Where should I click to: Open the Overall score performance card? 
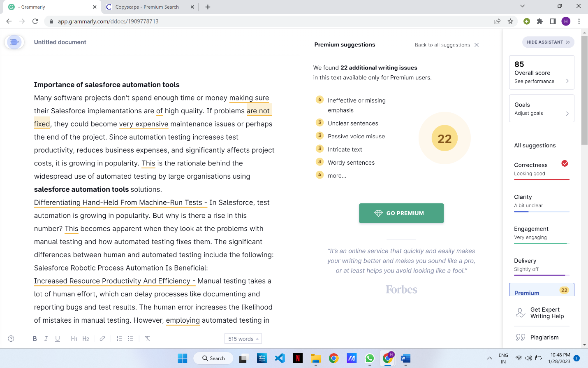542,72
